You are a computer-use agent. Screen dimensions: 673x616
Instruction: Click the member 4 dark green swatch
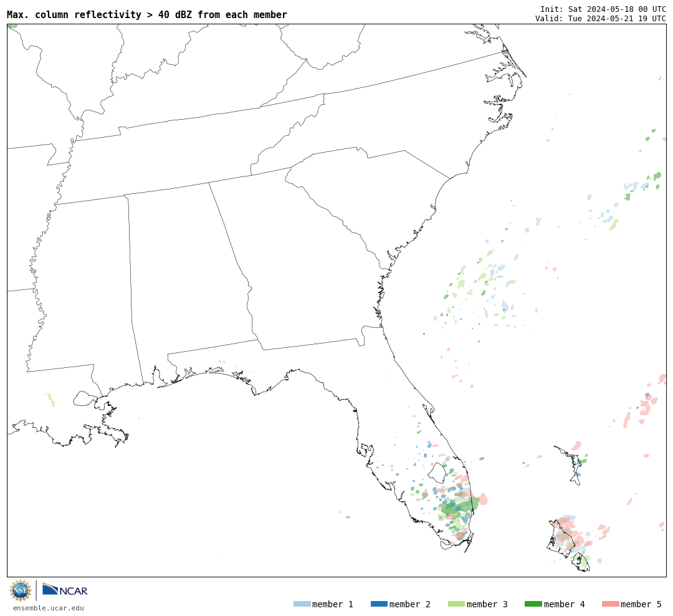tap(533, 604)
